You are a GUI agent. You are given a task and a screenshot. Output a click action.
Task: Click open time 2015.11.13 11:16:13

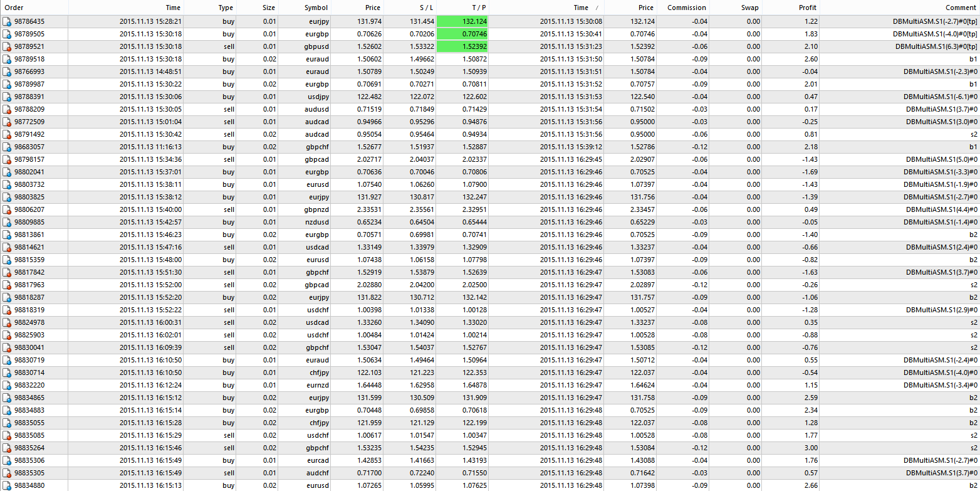coord(150,147)
